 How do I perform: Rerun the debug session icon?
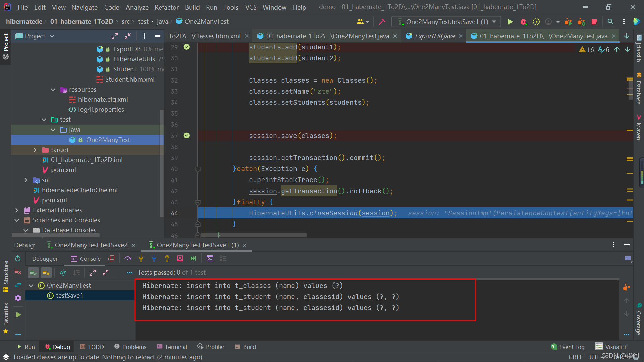(x=18, y=258)
